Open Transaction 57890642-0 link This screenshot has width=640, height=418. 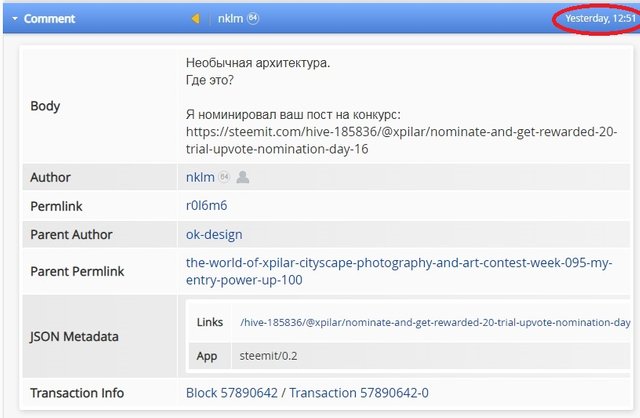click(359, 393)
